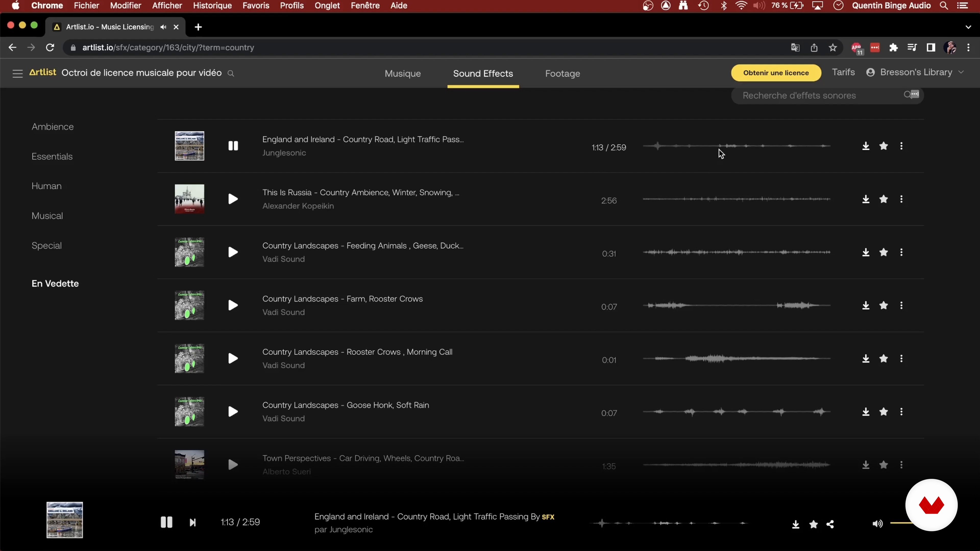The image size is (980, 551).
Task: Play Rooster Crows, Morning Call track
Action: (x=233, y=359)
